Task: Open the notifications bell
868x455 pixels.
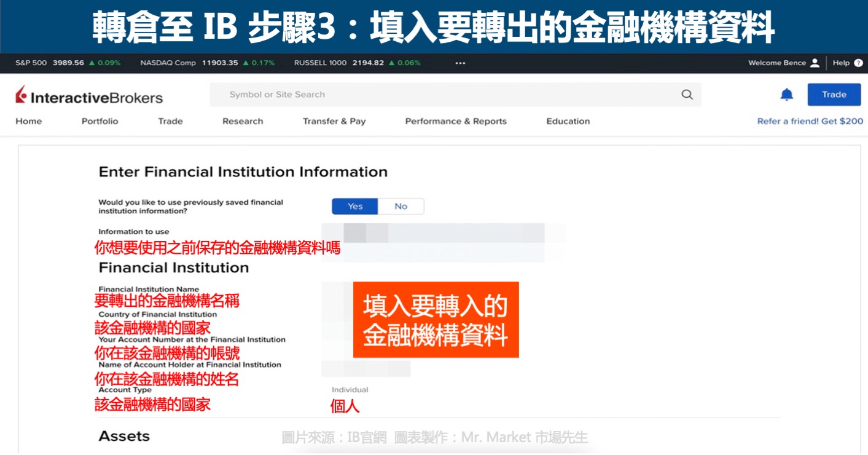Action: click(x=786, y=95)
